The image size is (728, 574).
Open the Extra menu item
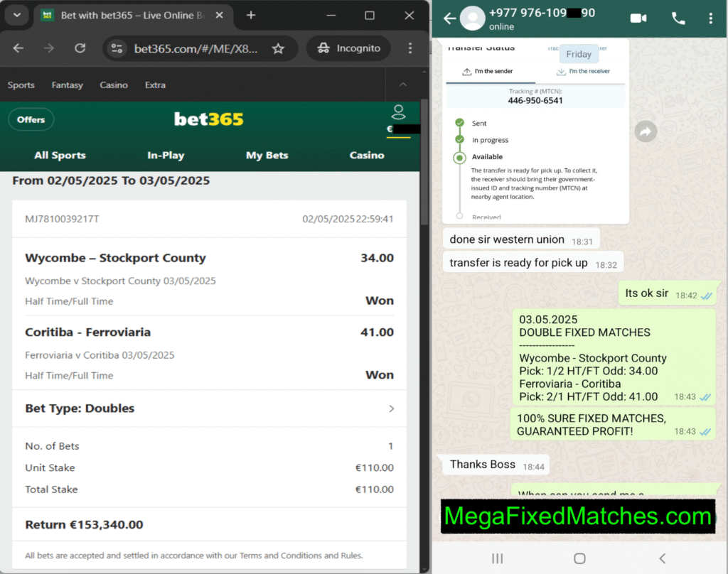point(155,85)
